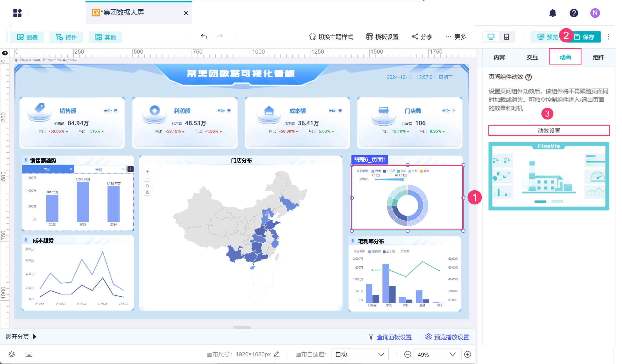
Task: Click the redo arrow icon
Action: (x=219, y=37)
